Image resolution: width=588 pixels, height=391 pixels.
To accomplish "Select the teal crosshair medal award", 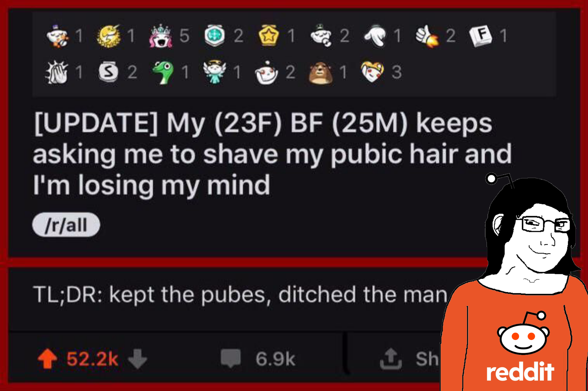I will click(x=215, y=36).
